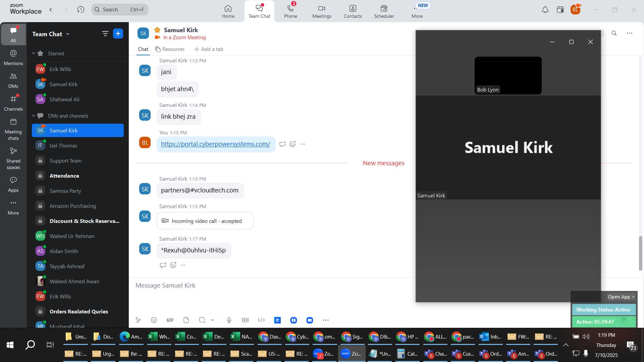
Task: Click the Search box in top bar
Action: click(x=120, y=9)
